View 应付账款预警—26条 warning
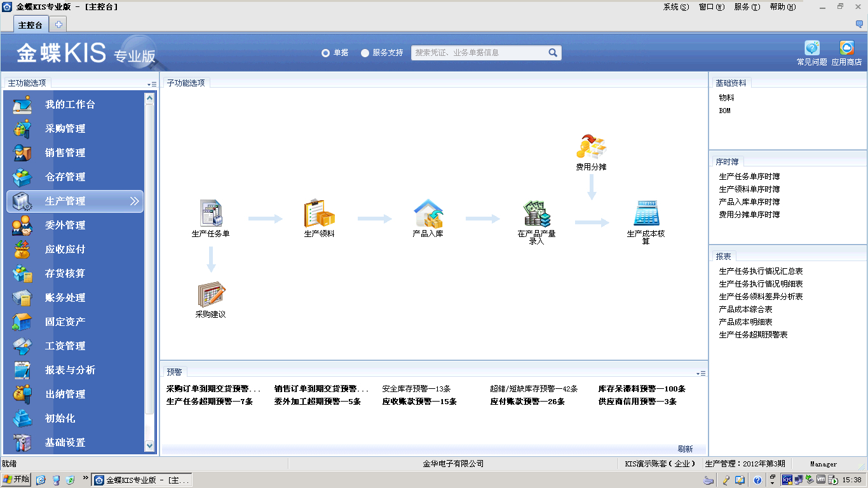 [x=527, y=402]
